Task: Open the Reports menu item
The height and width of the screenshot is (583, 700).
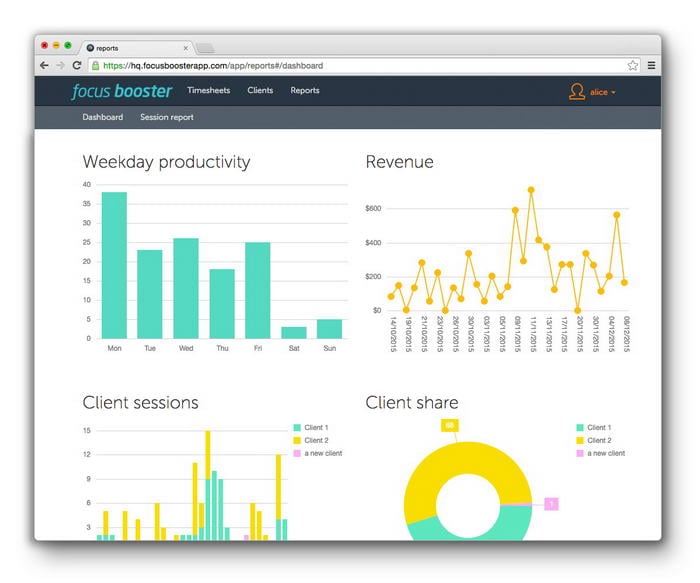Action: 305,90
